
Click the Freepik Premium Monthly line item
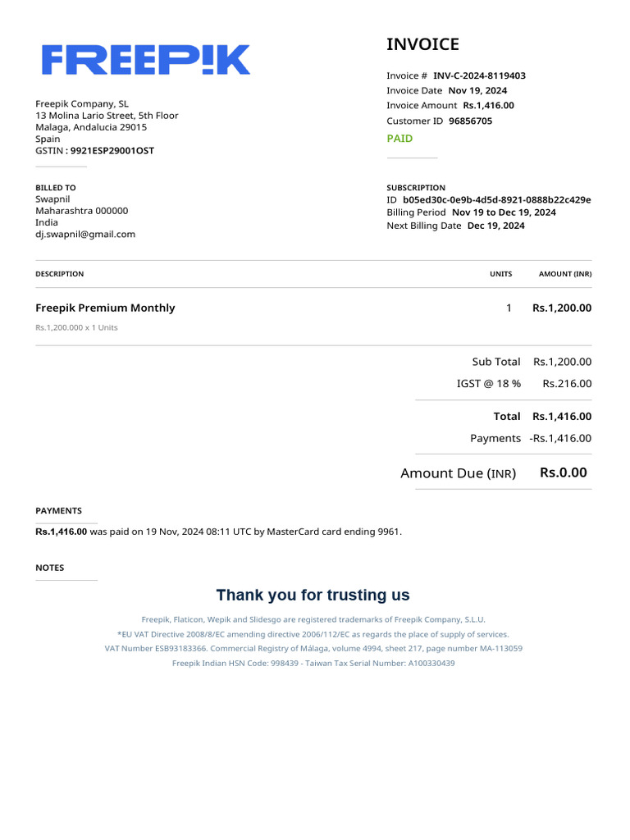click(105, 308)
